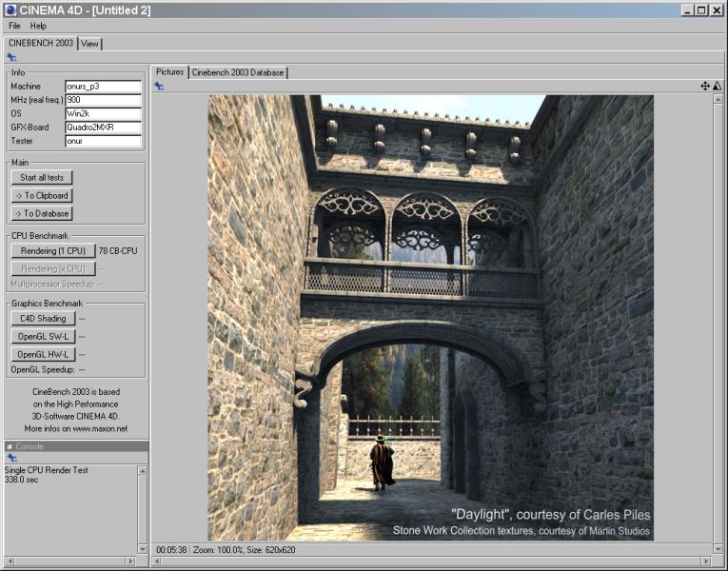This screenshot has width=728, height=571.
Task: Click the Machine name input field
Action: pos(103,87)
